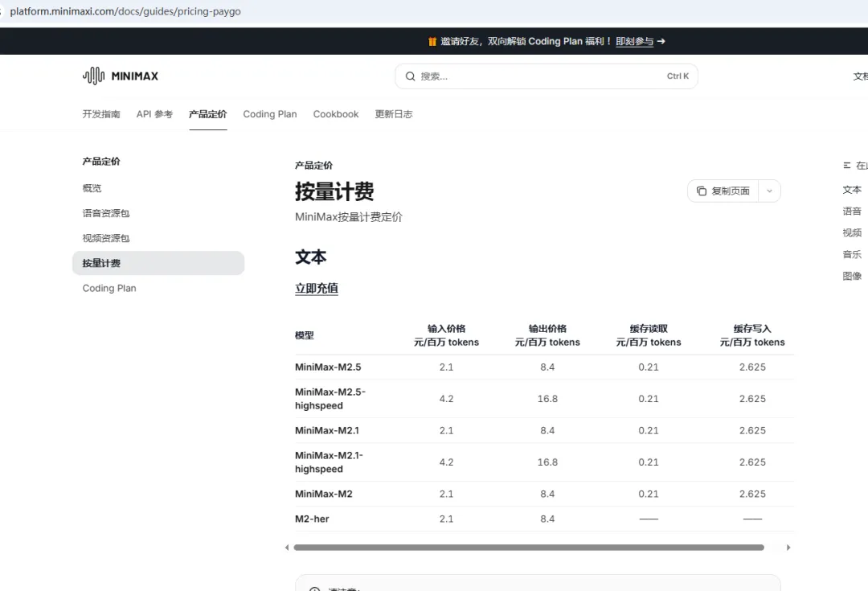Viewport: 868px width, 591px height.
Task: Click the 输出价格 column header
Action: click(547, 335)
